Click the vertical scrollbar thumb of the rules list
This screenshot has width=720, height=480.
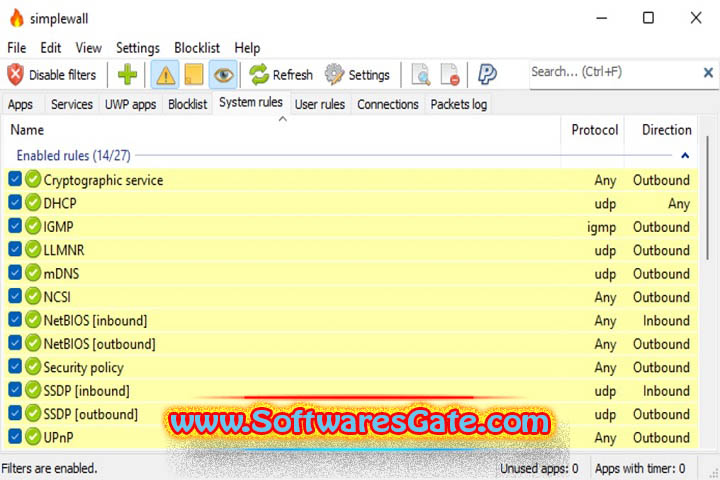pyautogui.click(x=708, y=198)
